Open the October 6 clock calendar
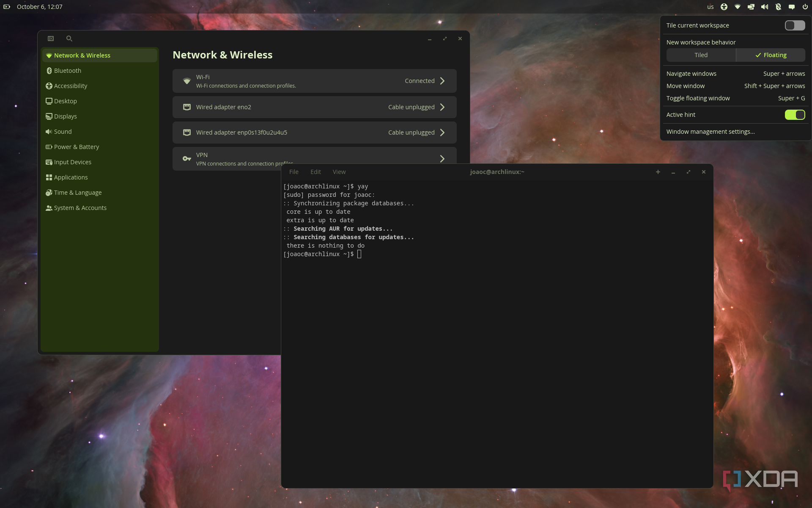Image resolution: width=812 pixels, height=508 pixels. click(x=39, y=7)
